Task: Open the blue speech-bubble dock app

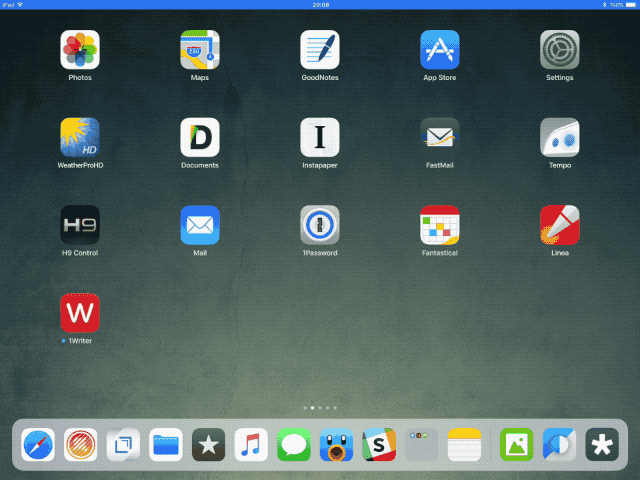Action: (x=559, y=444)
